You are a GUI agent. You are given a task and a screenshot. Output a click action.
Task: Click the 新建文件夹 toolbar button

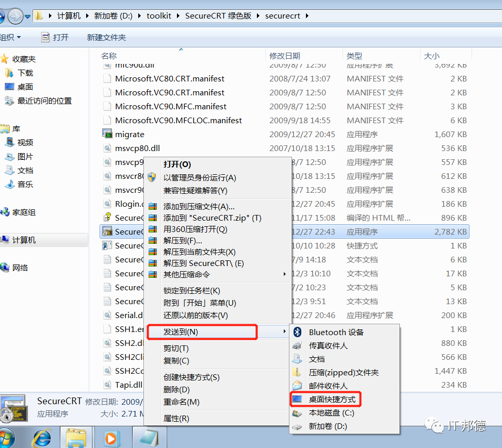pos(106,38)
